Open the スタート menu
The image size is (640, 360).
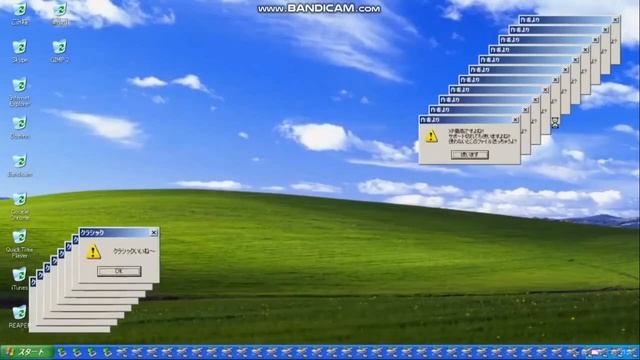(x=27, y=352)
